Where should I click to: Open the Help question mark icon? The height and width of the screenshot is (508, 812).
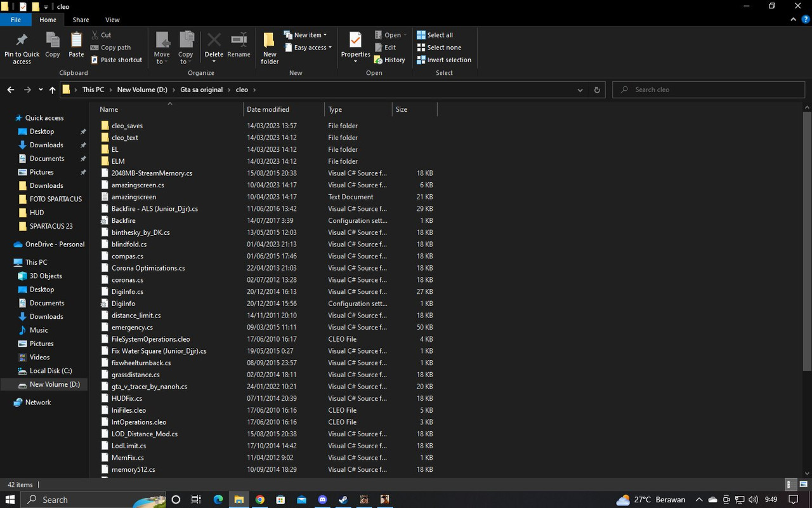tap(805, 20)
